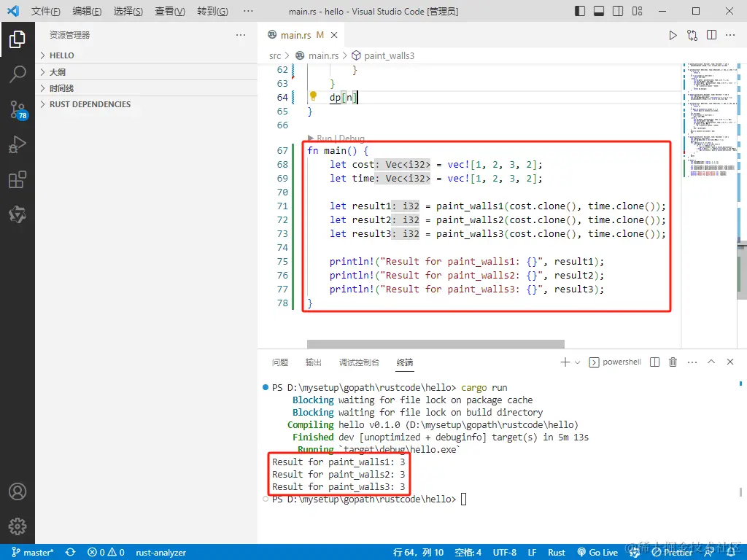Open the Manage gear in activity bar
The height and width of the screenshot is (560, 747).
18,526
